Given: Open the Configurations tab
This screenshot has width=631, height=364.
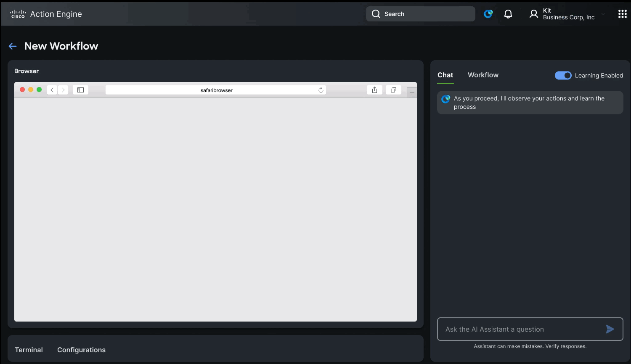Looking at the screenshot, I should click(81, 350).
